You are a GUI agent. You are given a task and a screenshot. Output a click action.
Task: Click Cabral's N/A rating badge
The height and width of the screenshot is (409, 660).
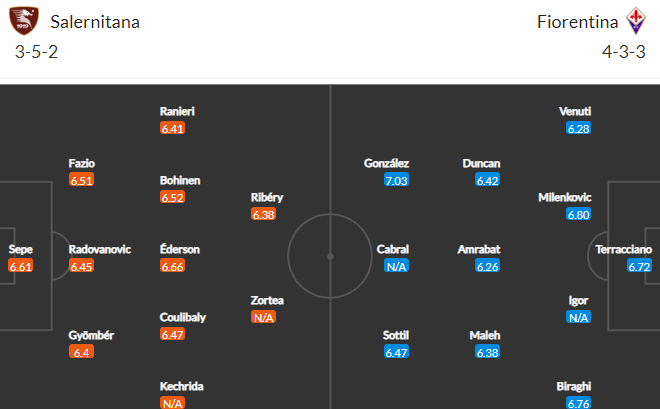click(397, 266)
